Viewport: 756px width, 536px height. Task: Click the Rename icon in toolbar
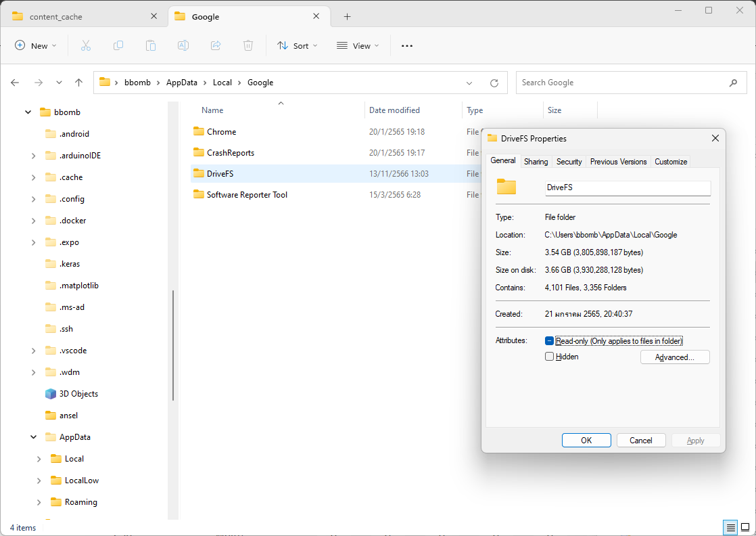click(183, 45)
